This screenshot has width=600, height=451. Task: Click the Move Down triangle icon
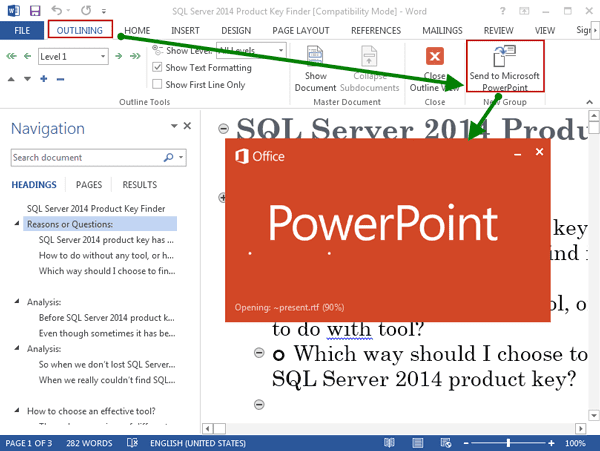click(x=27, y=79)
